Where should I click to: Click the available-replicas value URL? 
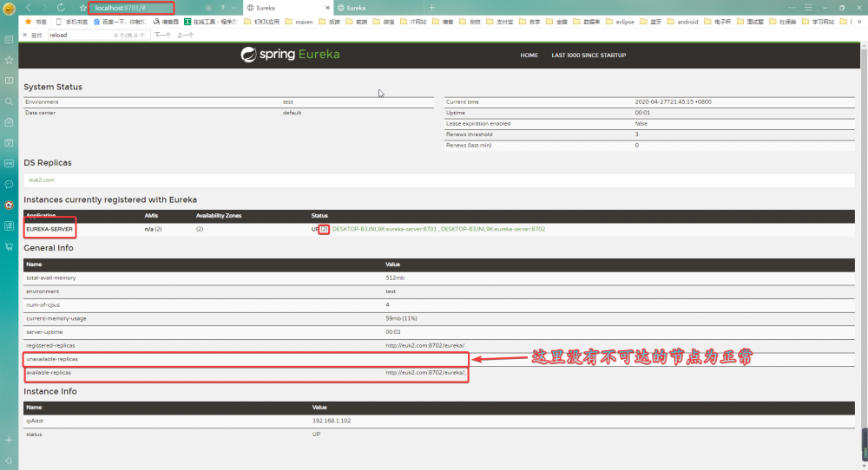425,373
